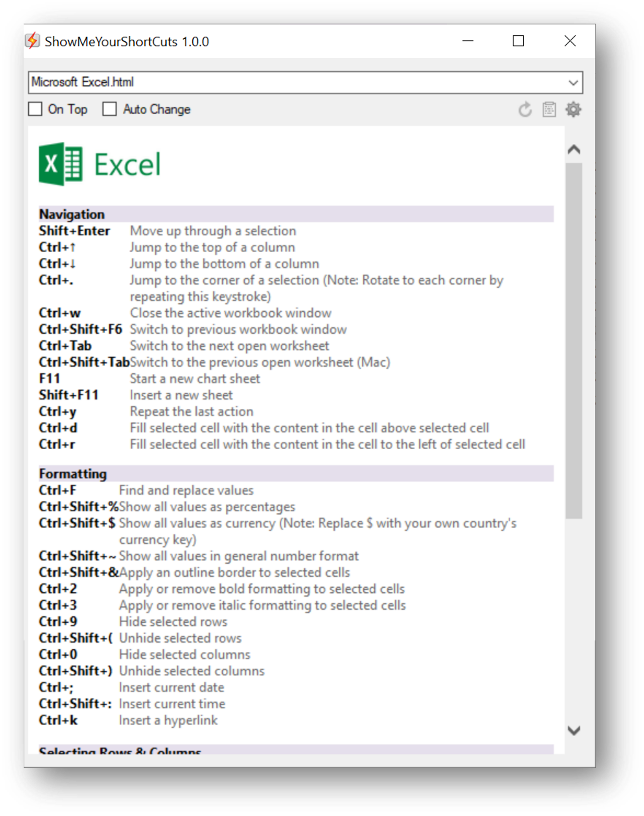This screenshot has height=816, width=644.
Task: Click the Shift+F11 shortcut text
Action: (68, 395)
